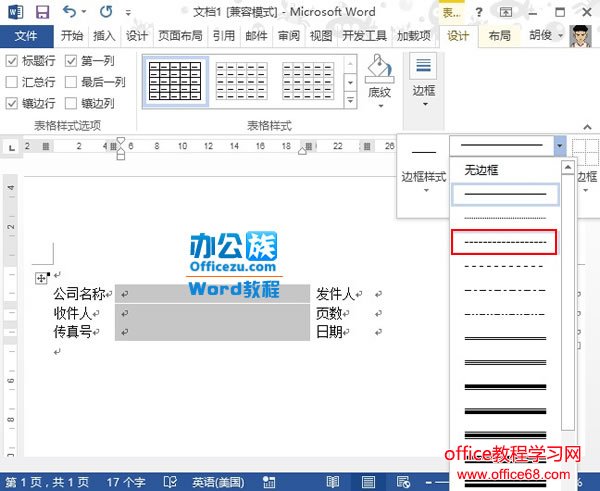
Task: Expand the table styles gallery More arrow
Action: click(x=350, y=101)
